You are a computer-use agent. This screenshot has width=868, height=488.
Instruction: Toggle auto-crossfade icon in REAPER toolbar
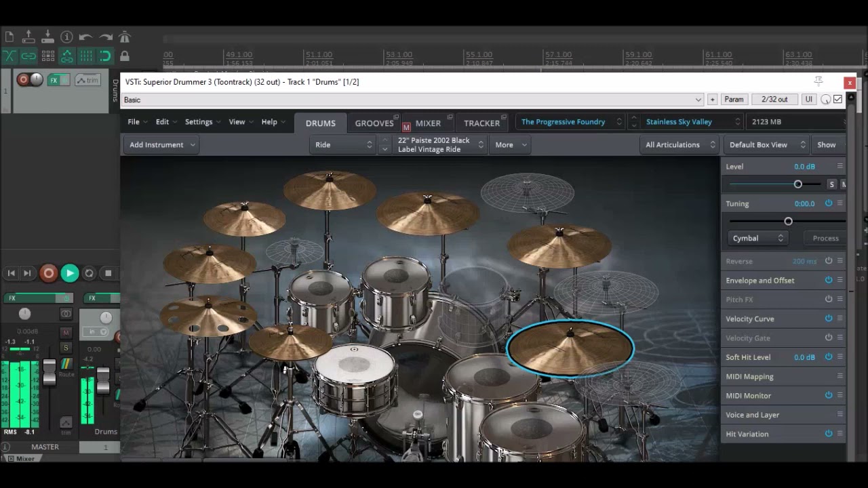(x=9, y=56)
